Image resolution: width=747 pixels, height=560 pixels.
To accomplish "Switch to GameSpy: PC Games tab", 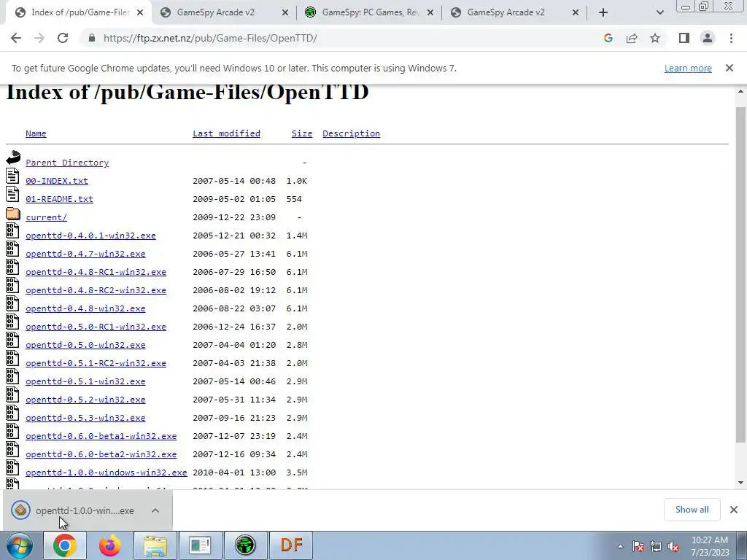I will [x=371, y=12].
